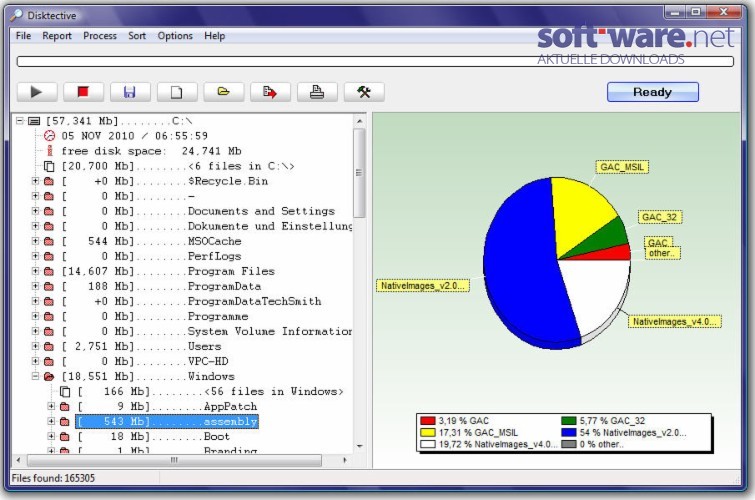This screenshot has width=755, height=500.
Task: Click the blue slice of the pie chart
Action: (x=520, y=265)
